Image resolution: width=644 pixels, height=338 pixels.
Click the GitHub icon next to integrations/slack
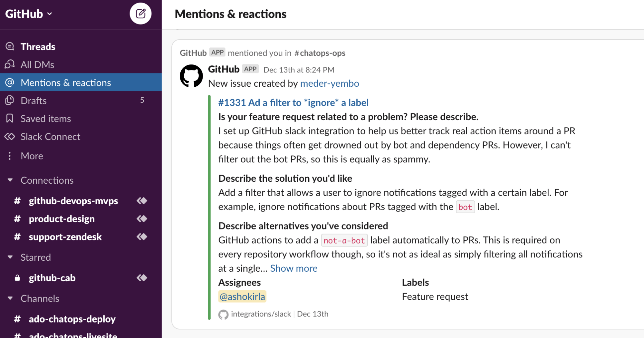click(223, 314)
